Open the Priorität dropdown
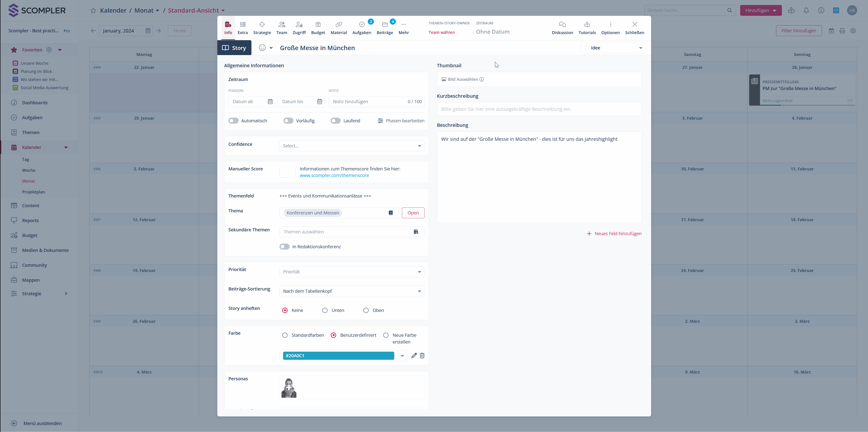868x432 pixels. click(352, 272)
